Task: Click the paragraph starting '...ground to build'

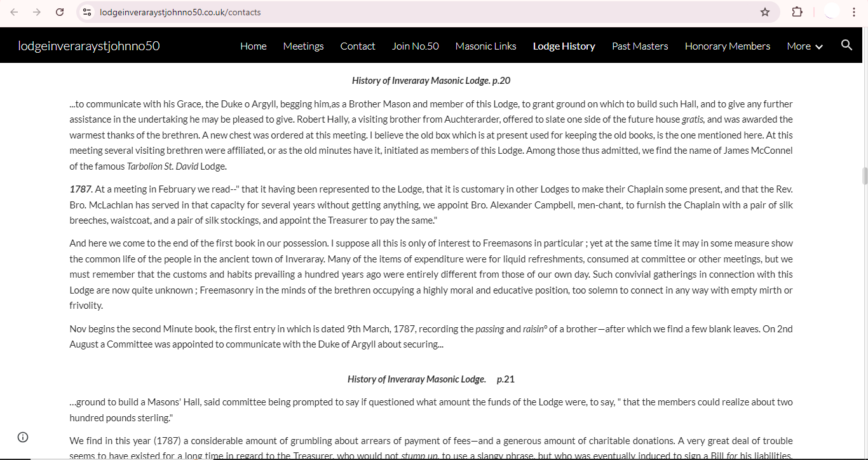Action: click(x=431, y=410)
